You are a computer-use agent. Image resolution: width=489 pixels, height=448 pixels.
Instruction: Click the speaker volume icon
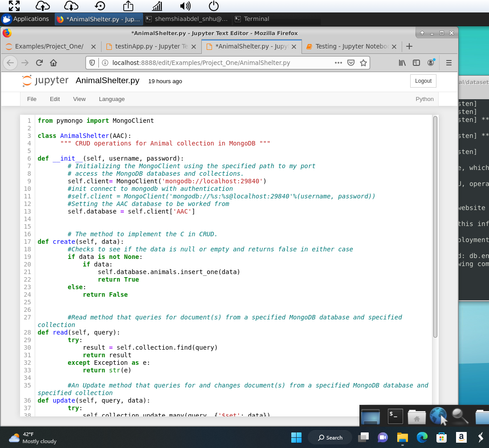point(185,6)
